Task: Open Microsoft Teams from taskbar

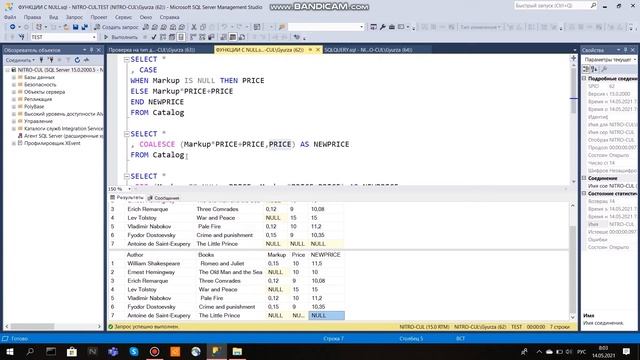Action: click(113, 351)
